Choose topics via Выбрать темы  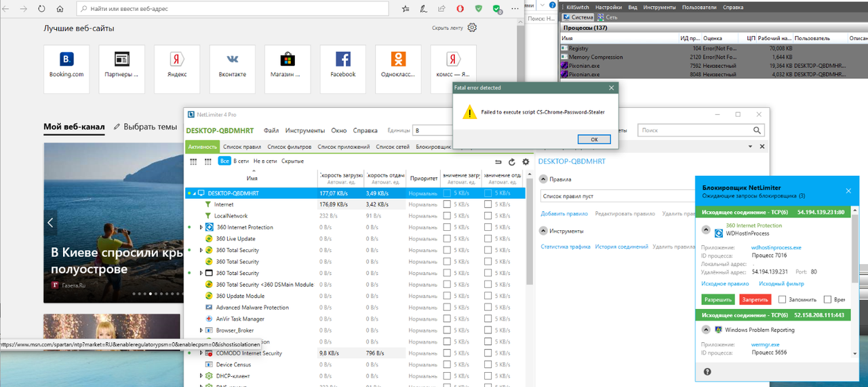(145, 127)
